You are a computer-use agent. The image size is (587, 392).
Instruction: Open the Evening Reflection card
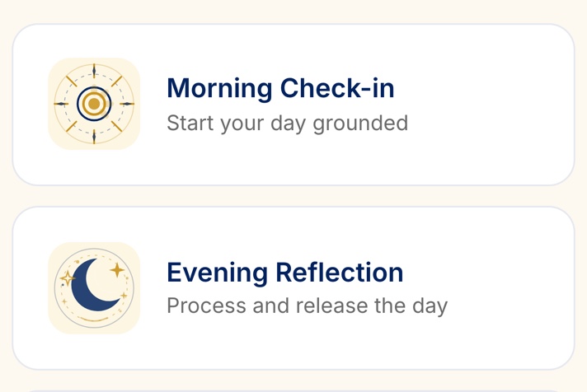point(293,288)
